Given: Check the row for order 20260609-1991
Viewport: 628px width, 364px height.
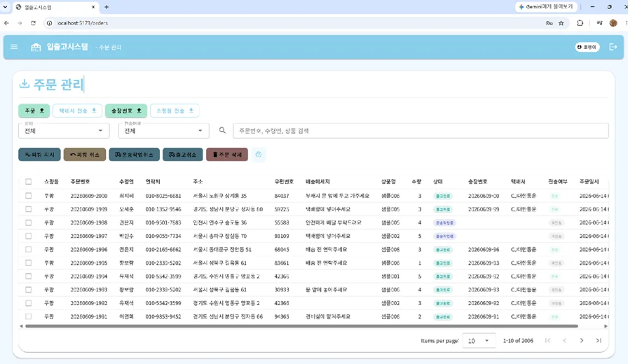Looking at the screenshot, I should (29, 316).
